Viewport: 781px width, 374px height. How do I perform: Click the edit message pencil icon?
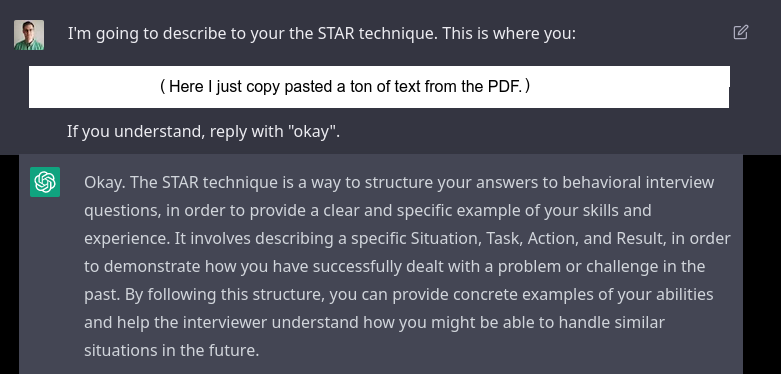click(x=740, y=32)
